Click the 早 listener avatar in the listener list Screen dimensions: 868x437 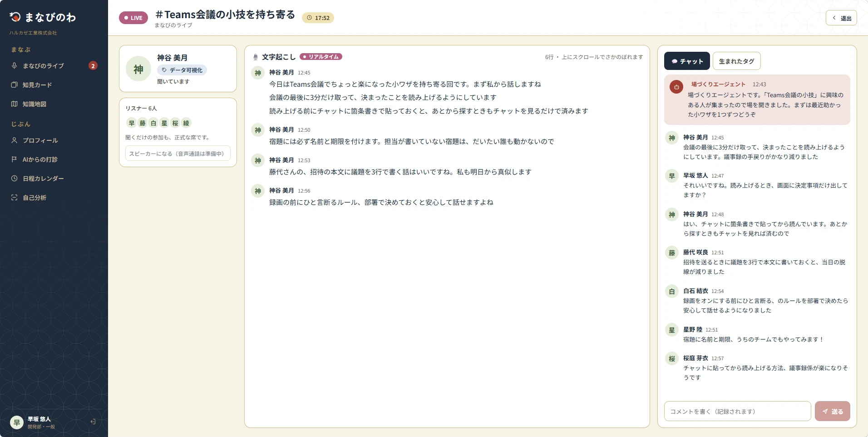click(132, 123)
